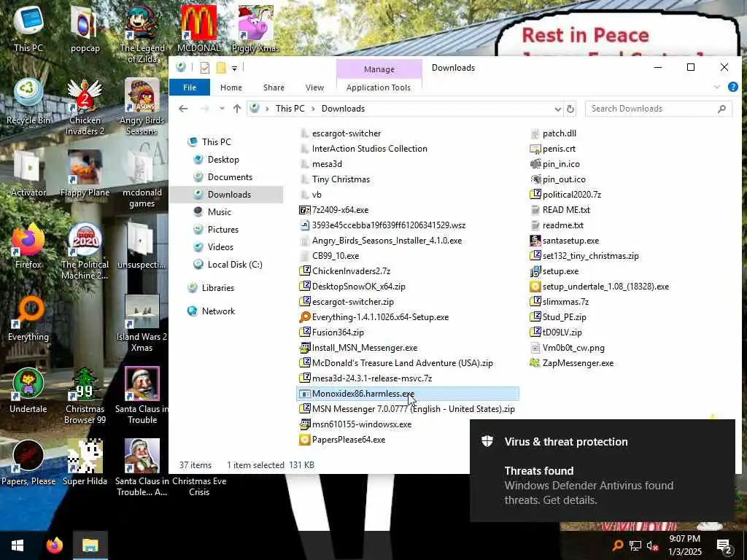
Task: Click the Manage contextual tab
Action: [x=379, y=69]
